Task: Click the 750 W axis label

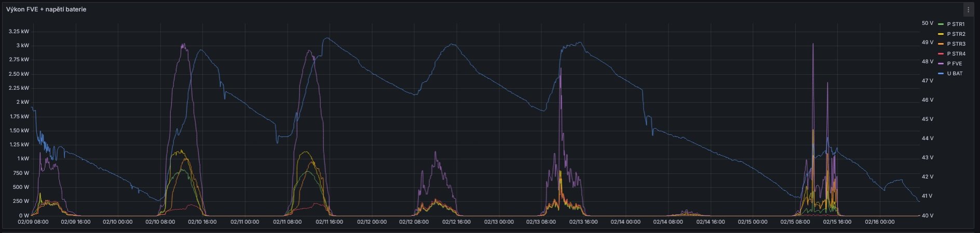Action: click(21, 173)
